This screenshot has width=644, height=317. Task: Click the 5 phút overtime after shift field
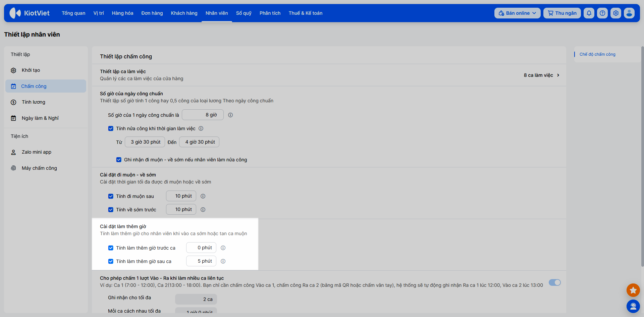click(201, 261)
